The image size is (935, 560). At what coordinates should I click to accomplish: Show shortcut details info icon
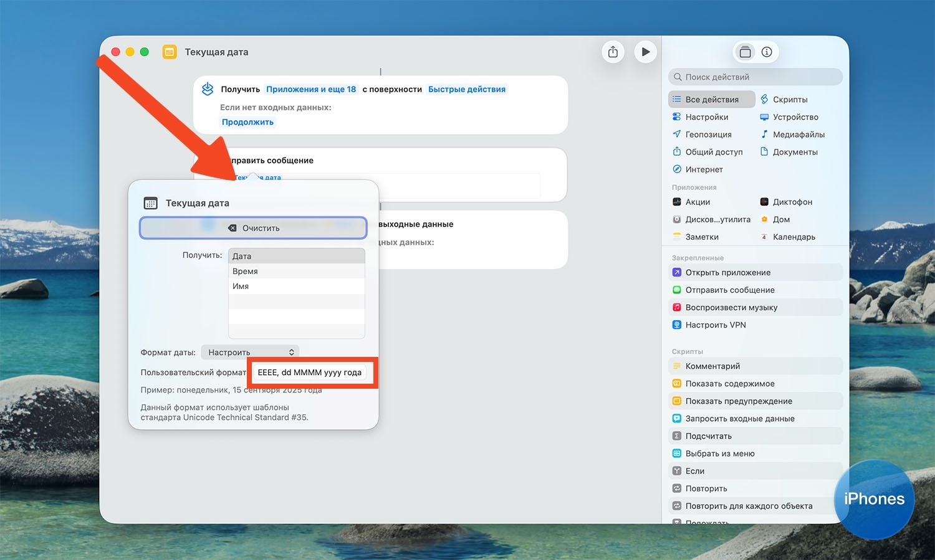click(767, 52)
